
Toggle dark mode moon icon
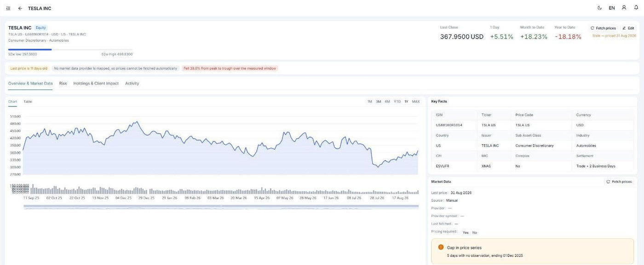599,8
